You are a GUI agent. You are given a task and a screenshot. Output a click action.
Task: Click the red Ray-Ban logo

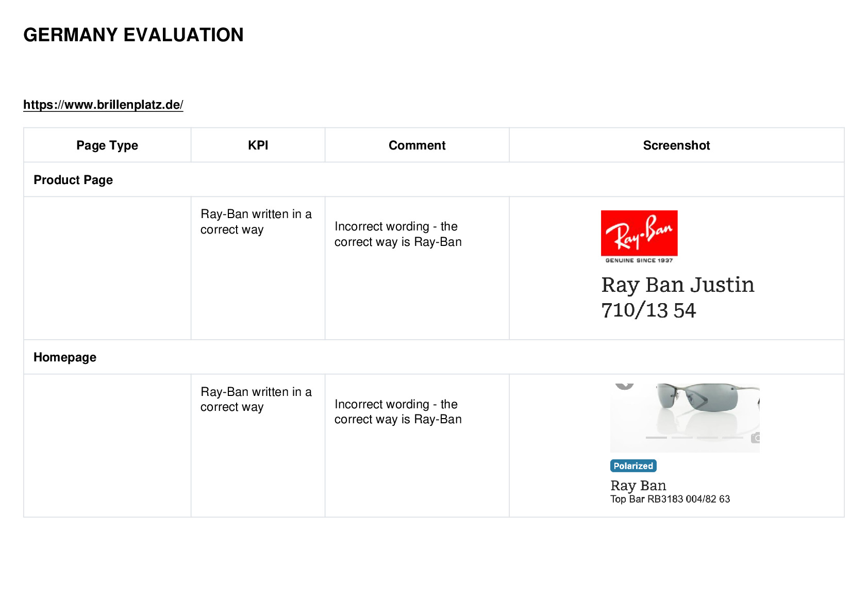(x=639, y=233)
